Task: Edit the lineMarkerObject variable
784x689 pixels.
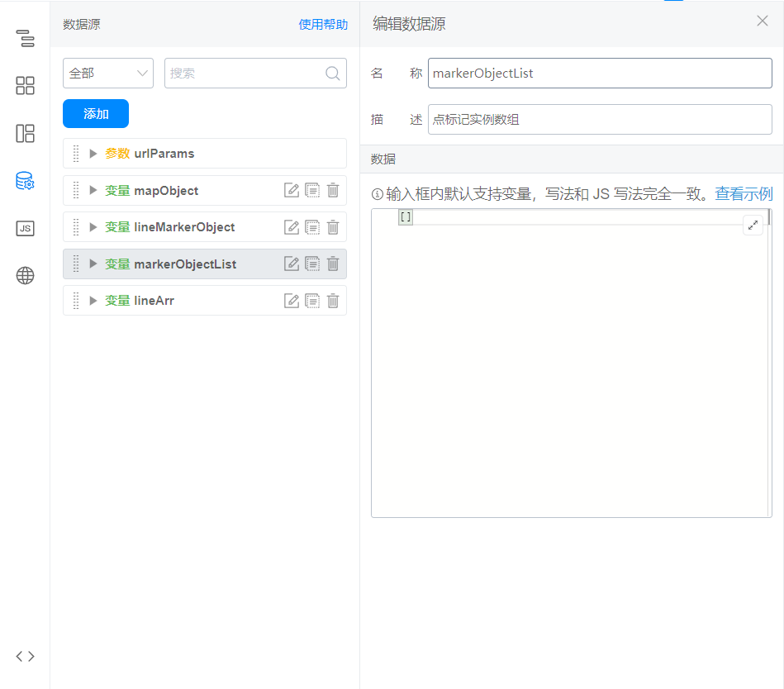Action: [292, 227]
